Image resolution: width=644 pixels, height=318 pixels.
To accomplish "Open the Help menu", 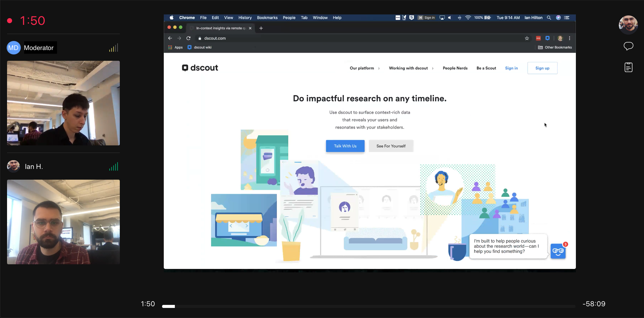I will (337, 18).
